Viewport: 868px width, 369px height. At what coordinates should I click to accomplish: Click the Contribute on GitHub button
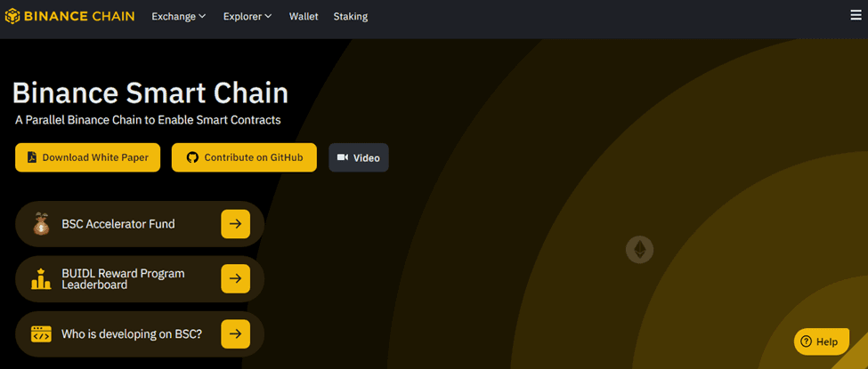(244, 157)
